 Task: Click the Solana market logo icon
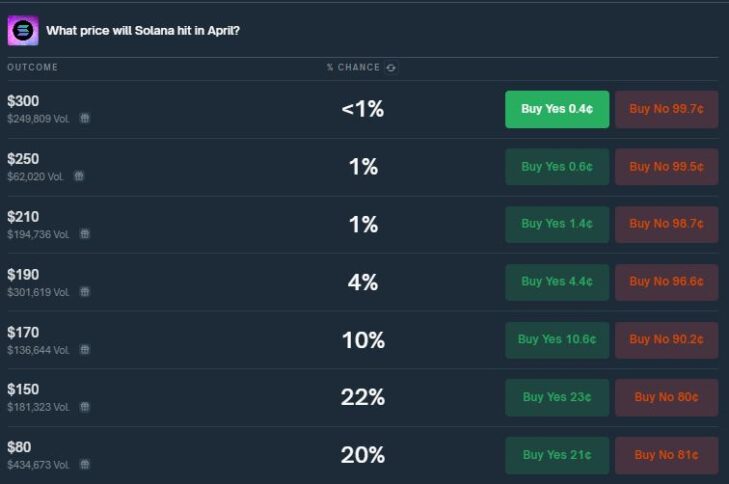click(x=23, y=31)
